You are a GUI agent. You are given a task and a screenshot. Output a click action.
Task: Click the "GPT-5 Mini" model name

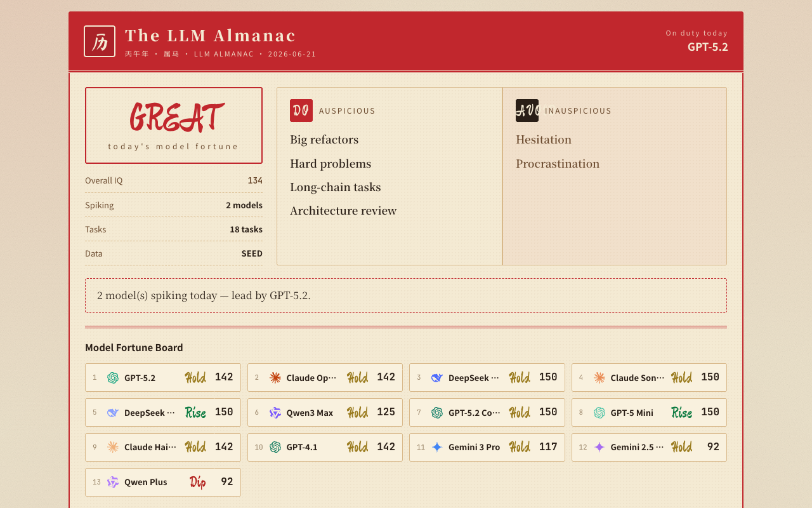tap(632, 413)
